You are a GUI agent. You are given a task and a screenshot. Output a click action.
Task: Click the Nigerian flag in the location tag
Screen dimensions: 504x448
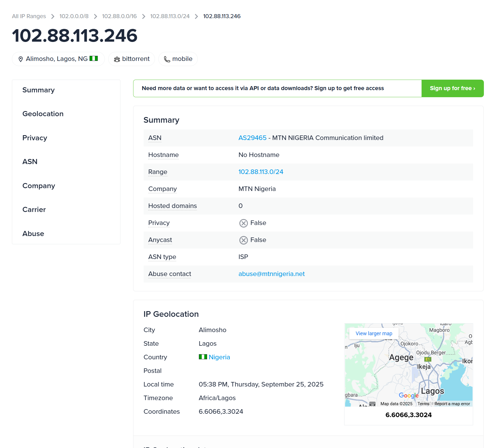coord(93,58)
